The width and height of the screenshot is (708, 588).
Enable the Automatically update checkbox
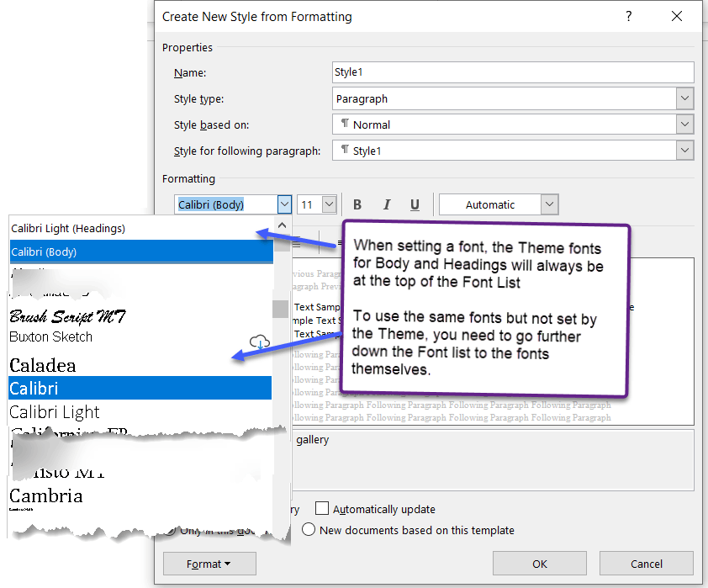pyautogui.click(x=322, y=509)
